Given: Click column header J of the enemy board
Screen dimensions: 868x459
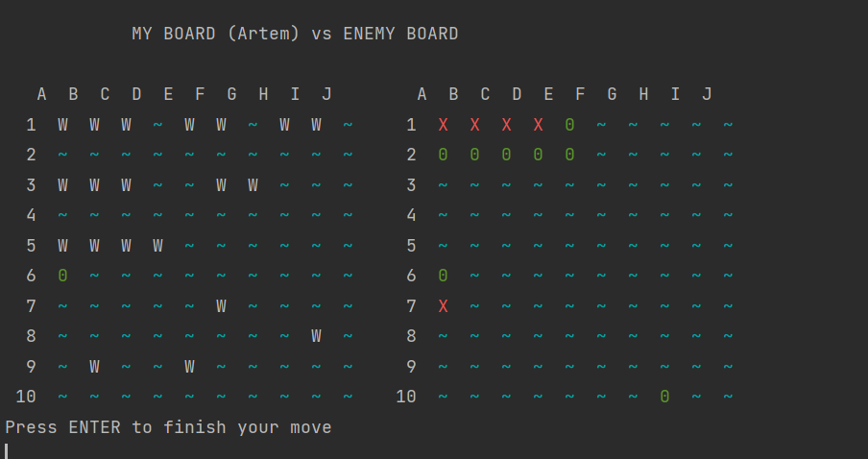Looking at the screenshot, I should pyautogui.click(x=707, y=94).
